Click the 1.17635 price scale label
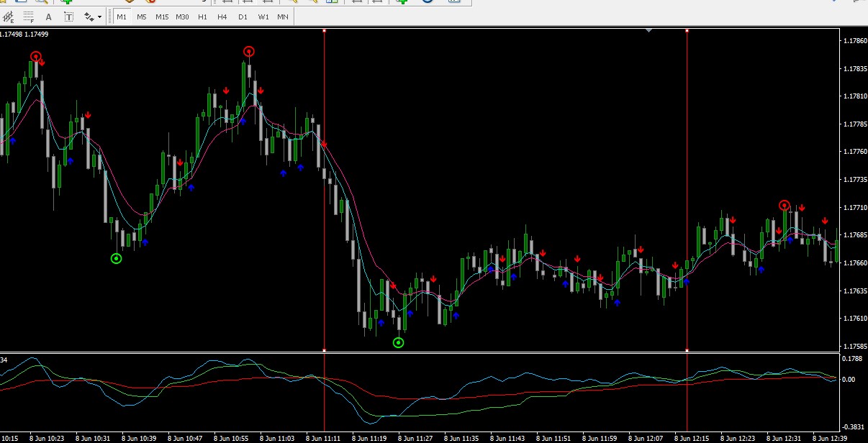868x443 pixels. [x=854, y=291]
